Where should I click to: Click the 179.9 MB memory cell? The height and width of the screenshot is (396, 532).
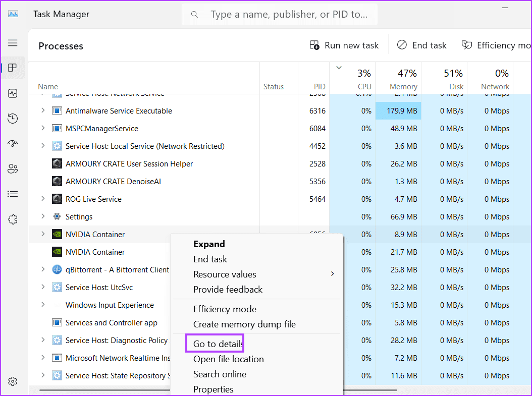pyautogui.click(x=398, y=111)
